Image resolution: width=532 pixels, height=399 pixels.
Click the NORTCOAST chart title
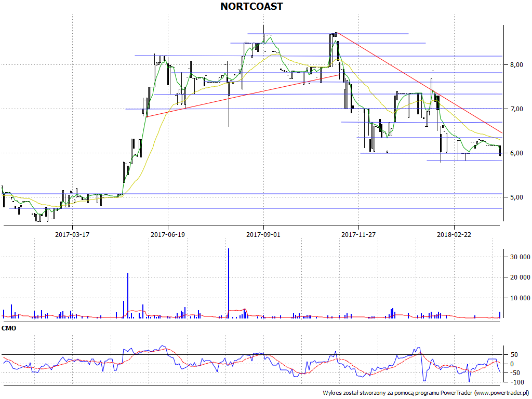[251, 6]
